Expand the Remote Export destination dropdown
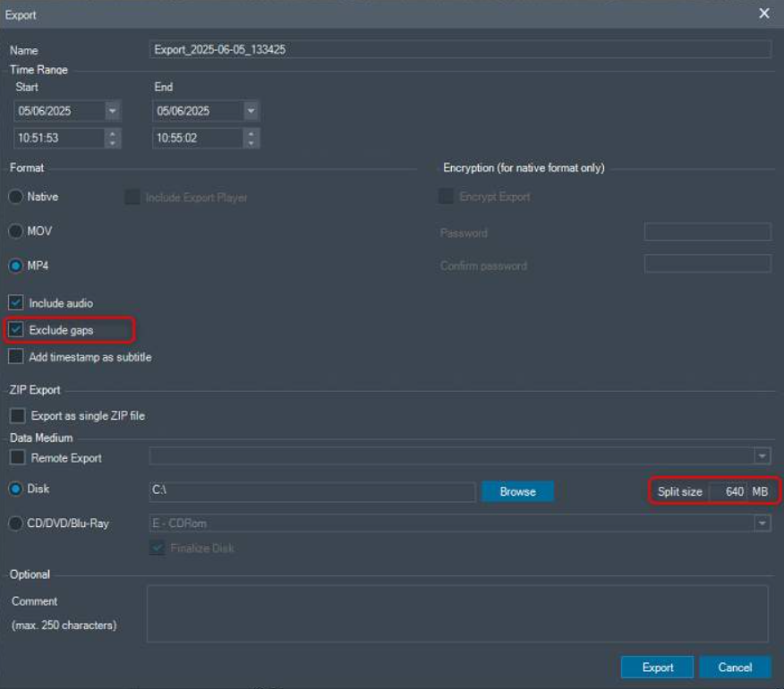This screenshot has height=689, width=784. 762,457
